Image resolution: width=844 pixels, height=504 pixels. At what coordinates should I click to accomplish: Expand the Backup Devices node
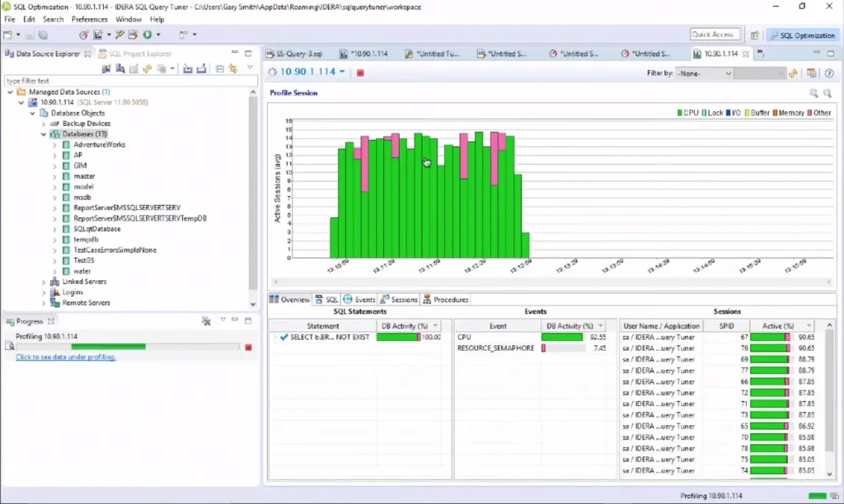(x=44, y=124)
